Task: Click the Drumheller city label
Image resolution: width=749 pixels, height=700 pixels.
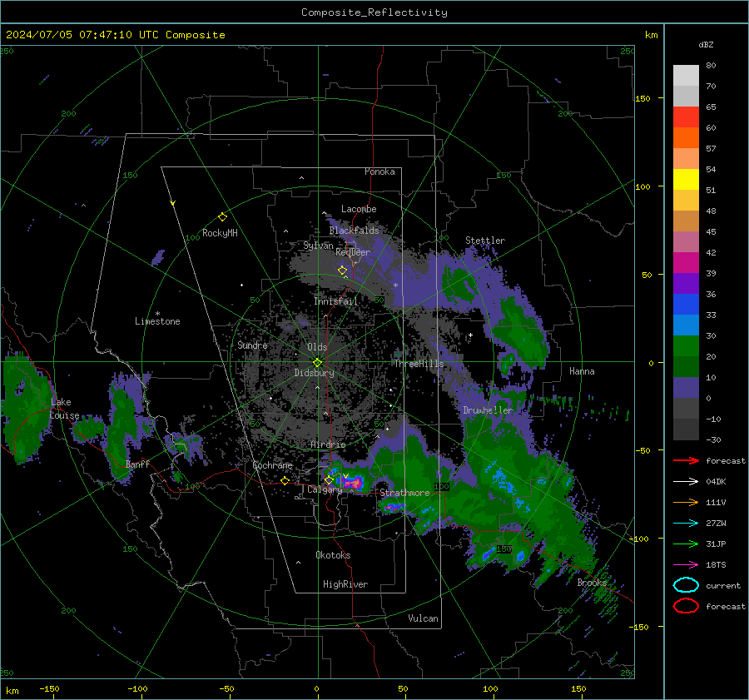Action: click(x=488, y=410)
